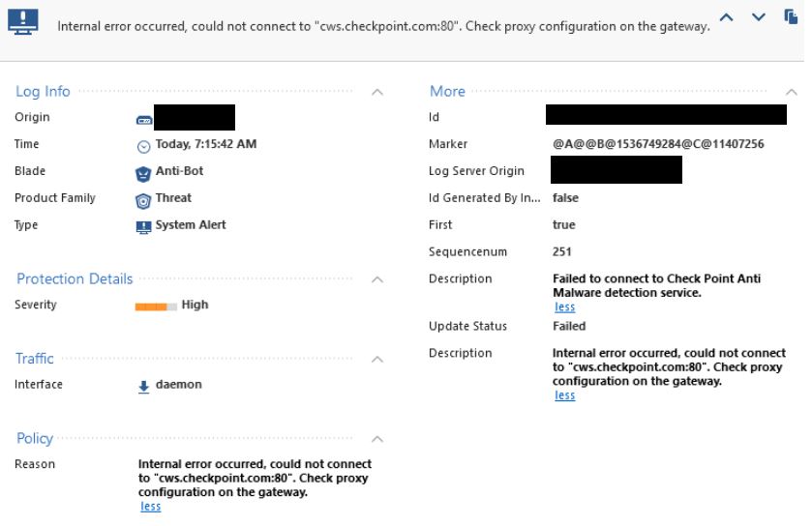Select the Marker value text
This screenshot has height=526, width=812.
[658, 144]
